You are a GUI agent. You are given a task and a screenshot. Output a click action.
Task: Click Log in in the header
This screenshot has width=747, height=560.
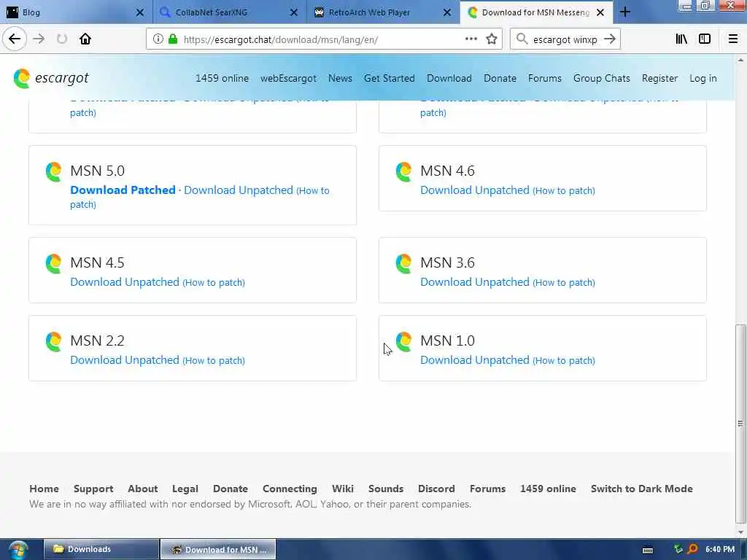(x=703, y=78)
